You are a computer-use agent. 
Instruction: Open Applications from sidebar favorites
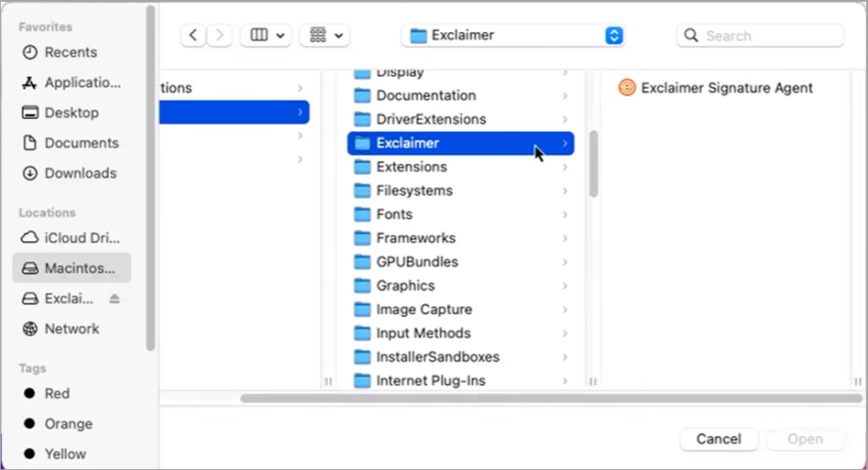(x=82, y=82)
